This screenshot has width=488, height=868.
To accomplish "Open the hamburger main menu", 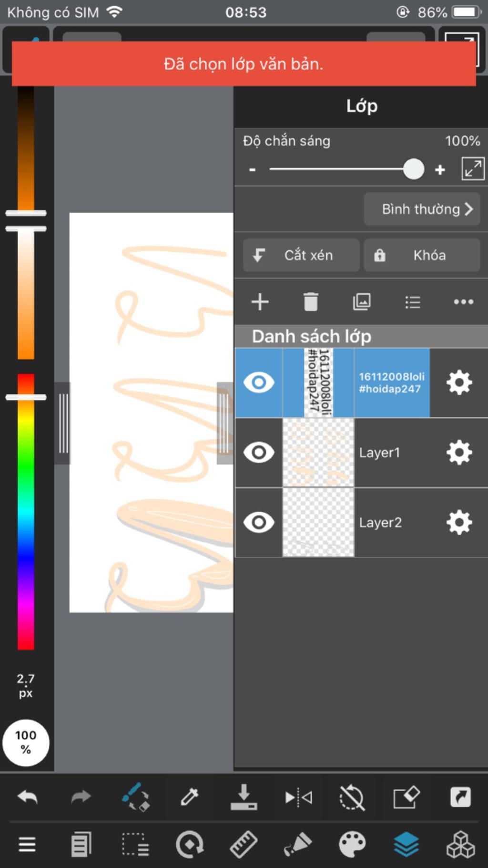I will click(x=27, y=845).
